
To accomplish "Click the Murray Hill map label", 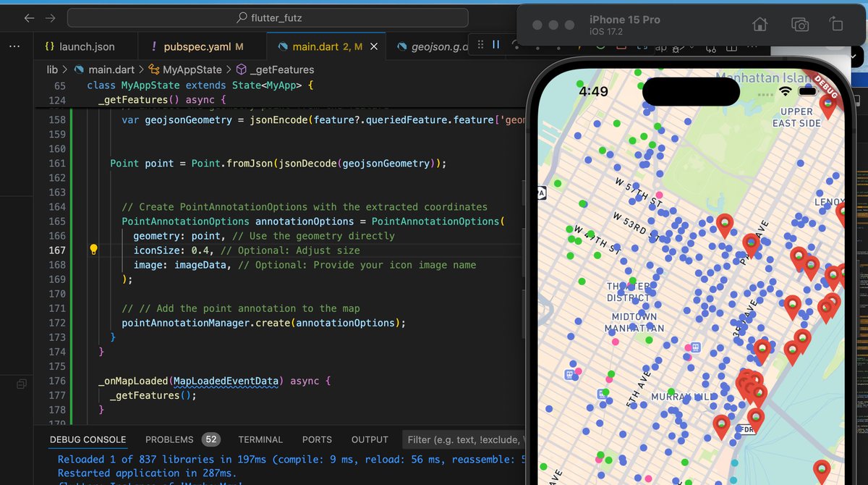I will (681, 397).
